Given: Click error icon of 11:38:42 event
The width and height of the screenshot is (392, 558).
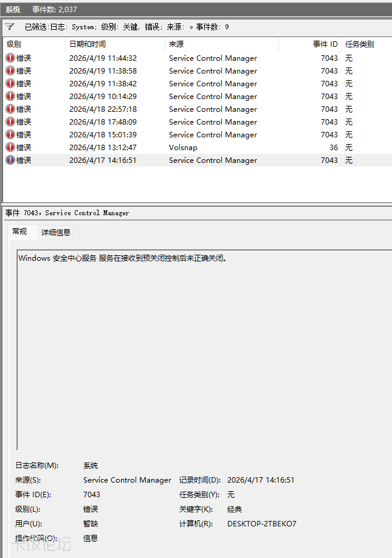Looking at the screenshot, I should (x=10, y=84).
